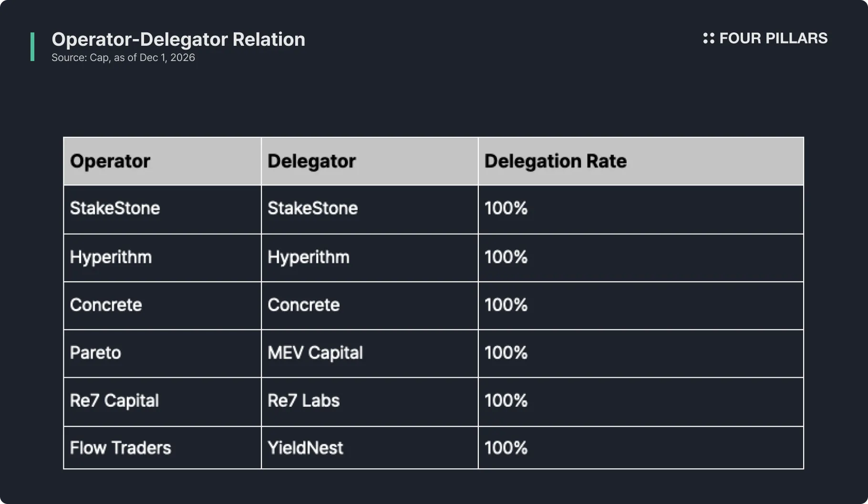Click the FOUR PILLARS brand text
The height and width of the screenshot is (504, 868).
pos(773,38)
